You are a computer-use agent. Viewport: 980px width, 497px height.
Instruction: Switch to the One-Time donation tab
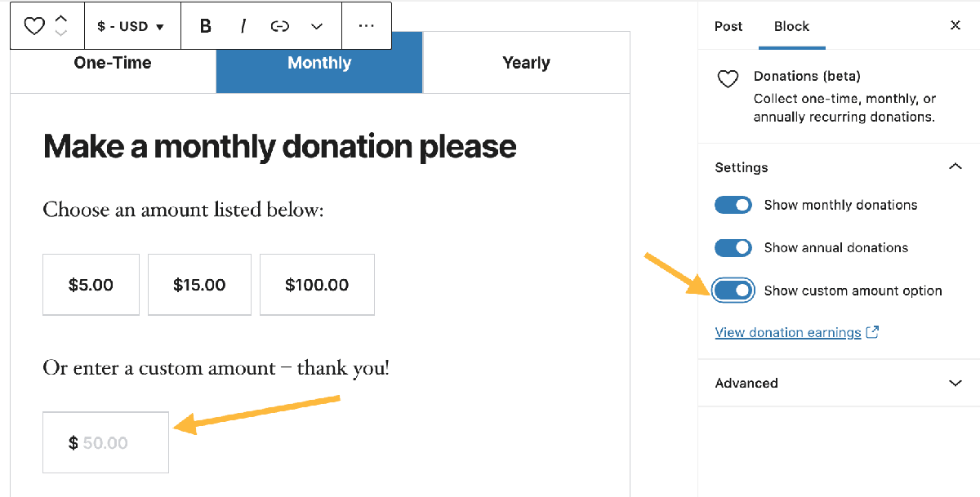click(x=113, y=63)
